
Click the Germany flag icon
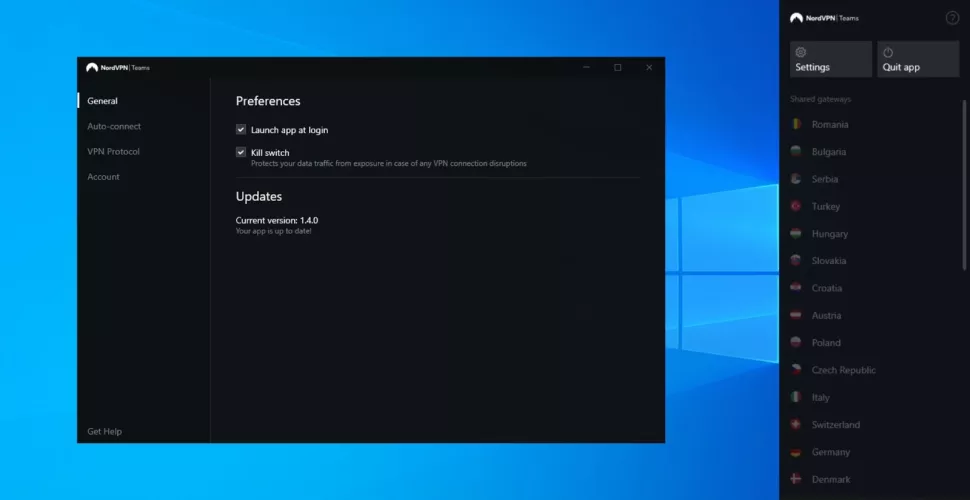tap(796, 452)
